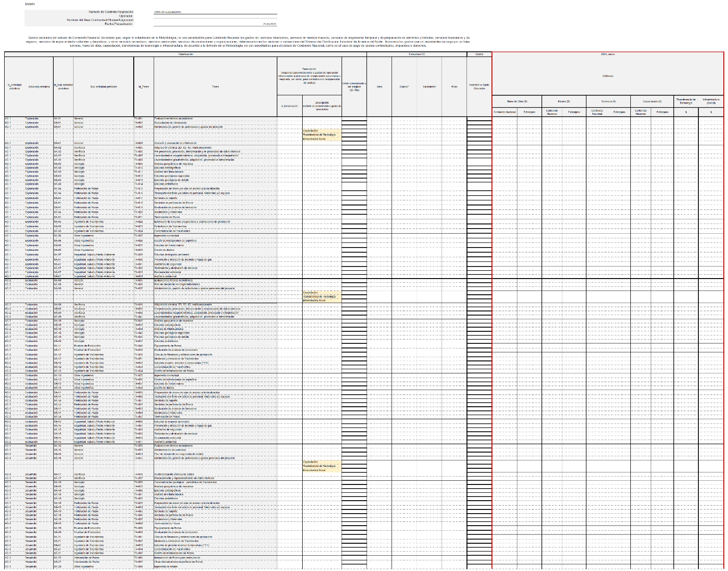
Task: Select the Fecha Presentación date field
Action: click(215, 24)
